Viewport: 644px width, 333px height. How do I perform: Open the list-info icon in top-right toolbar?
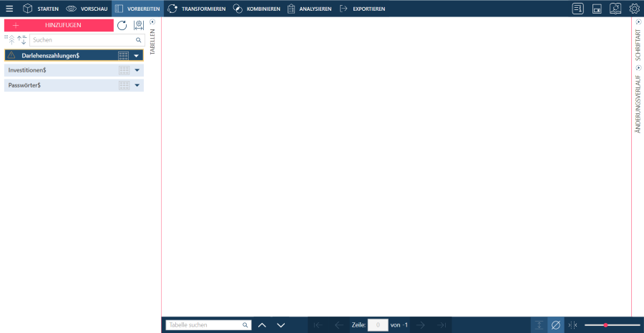tap(578, 9)
